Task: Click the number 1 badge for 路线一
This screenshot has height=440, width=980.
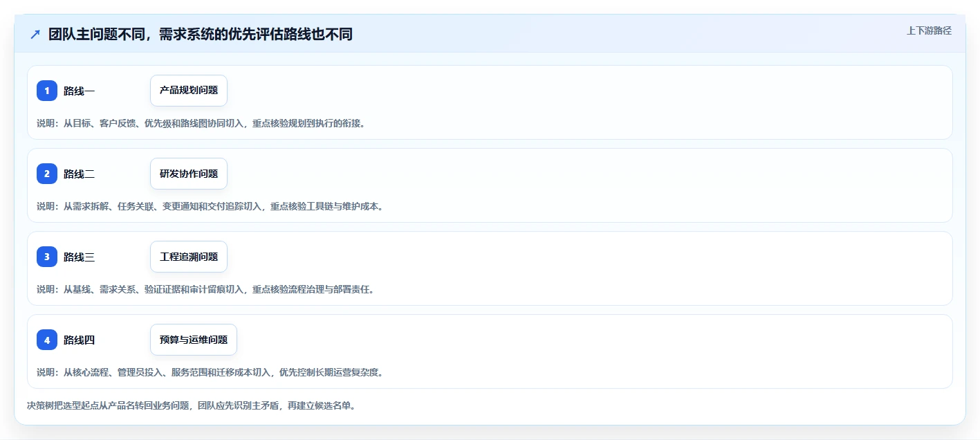Action: (47, 91)
